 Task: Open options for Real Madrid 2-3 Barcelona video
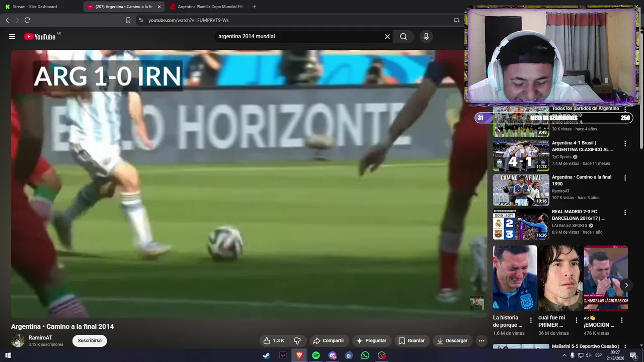[625, 213]
